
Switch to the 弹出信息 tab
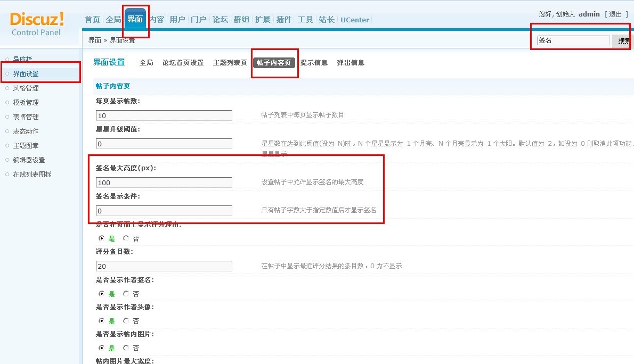351,63
